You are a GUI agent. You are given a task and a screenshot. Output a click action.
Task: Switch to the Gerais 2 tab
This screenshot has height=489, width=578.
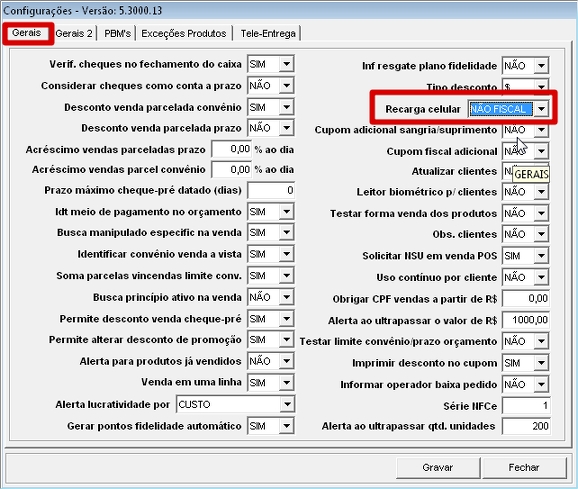click(x=74, y=34)
